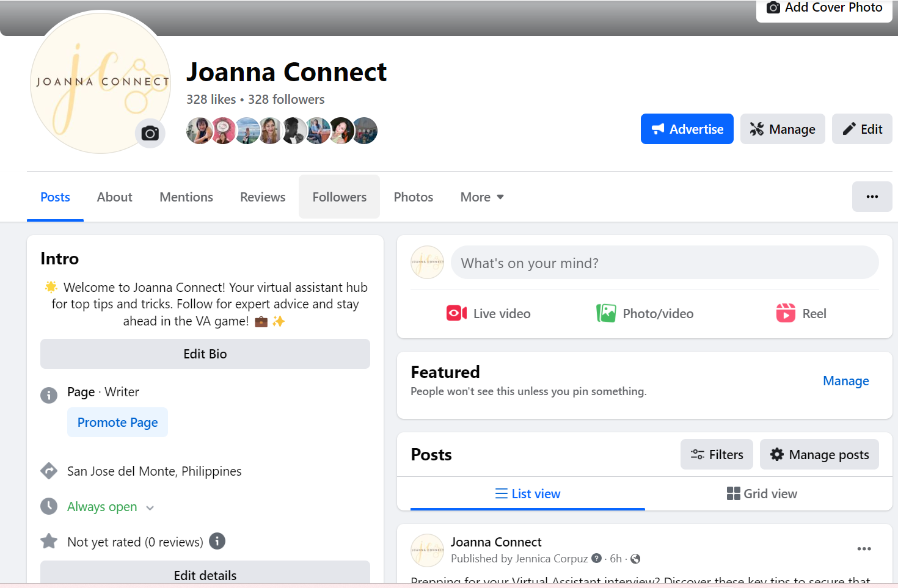Click the question mark icon beside Jennica Corpuz
This screenshot has width=898, height=588.
tap(597, 558)
